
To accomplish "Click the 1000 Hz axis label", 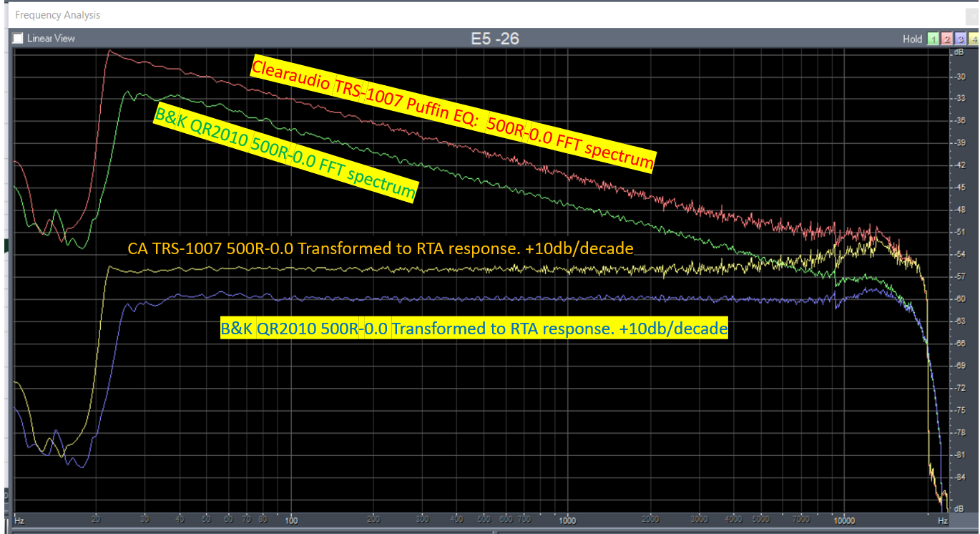I will 568,520.
